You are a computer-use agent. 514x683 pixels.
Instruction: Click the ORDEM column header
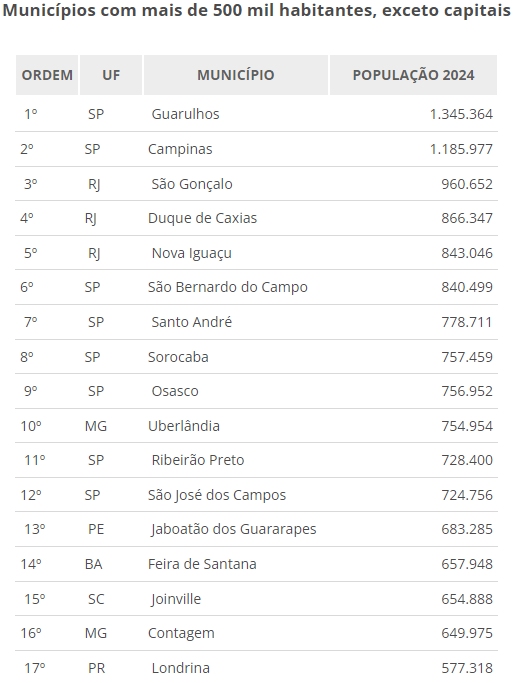click(47, 75)
